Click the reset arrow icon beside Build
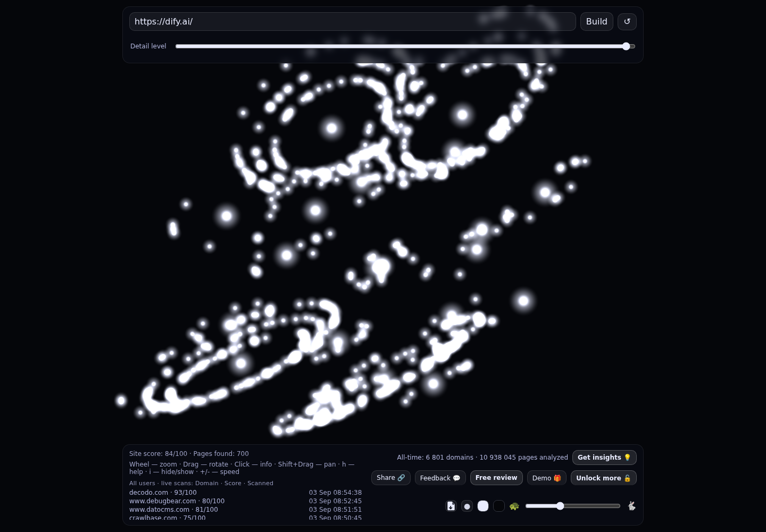Image resolution: width=766 pixels, height=532 pixels. (x=627, y=22)
